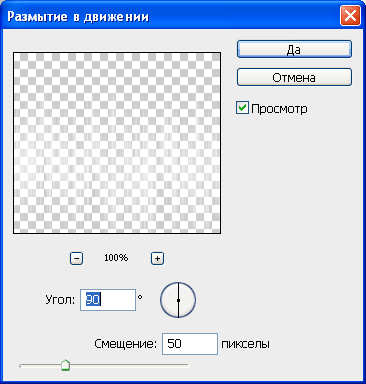The height and width of the screenshot is (384, 366).
Task: Focus the Смещение distance input field
Action: [x=190, y=344]
